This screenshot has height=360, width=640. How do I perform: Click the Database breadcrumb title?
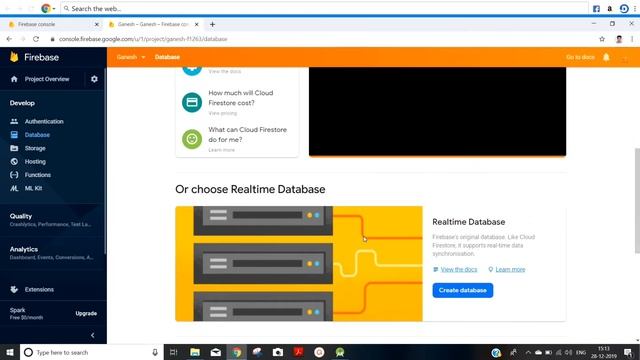pyautogui.click(x=167, y=57)
